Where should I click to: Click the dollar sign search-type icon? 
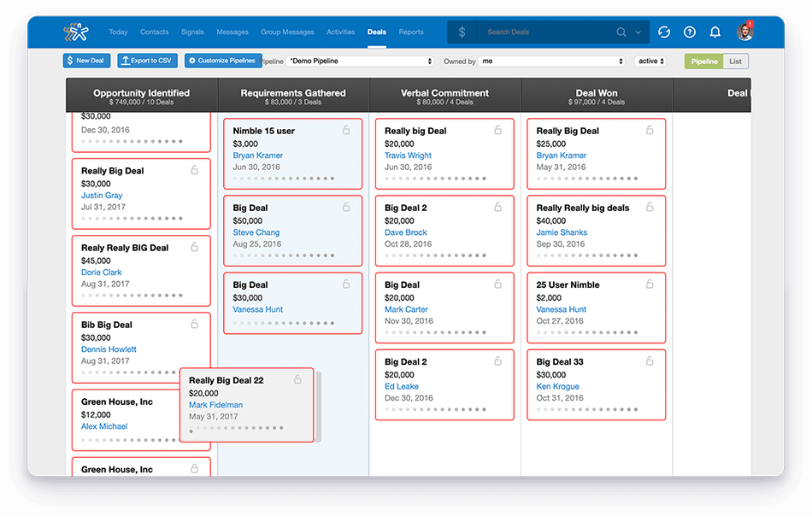[462, 32]
